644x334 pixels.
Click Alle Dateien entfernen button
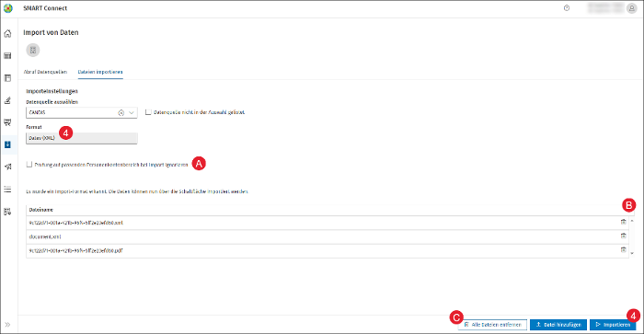492,325
